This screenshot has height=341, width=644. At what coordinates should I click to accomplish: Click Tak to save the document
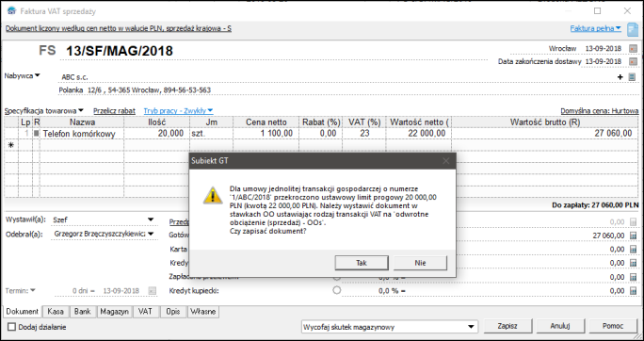(362, 263)
